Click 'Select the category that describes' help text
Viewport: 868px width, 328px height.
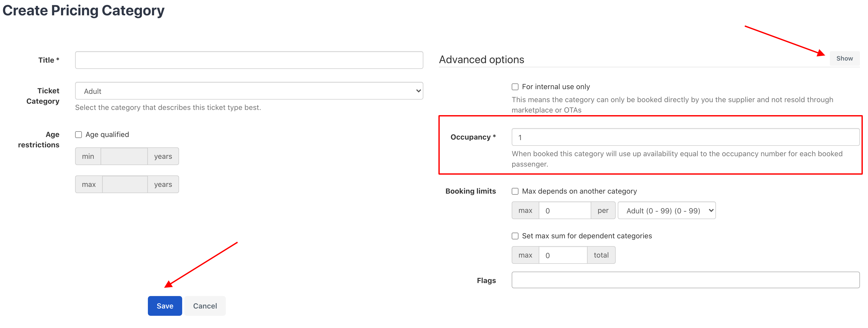tap(168, 108)
